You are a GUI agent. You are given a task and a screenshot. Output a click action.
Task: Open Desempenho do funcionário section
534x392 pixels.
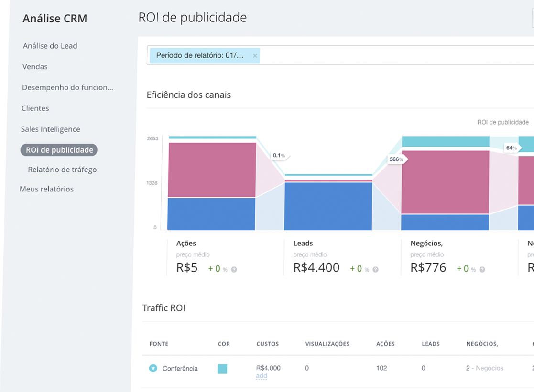pyautogui.click(x=67, y=88)
